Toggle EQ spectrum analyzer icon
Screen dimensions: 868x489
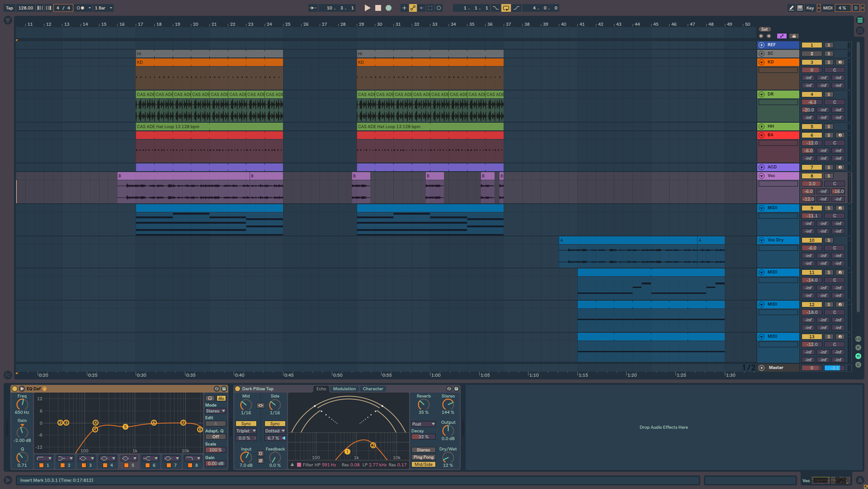[221, 398]
